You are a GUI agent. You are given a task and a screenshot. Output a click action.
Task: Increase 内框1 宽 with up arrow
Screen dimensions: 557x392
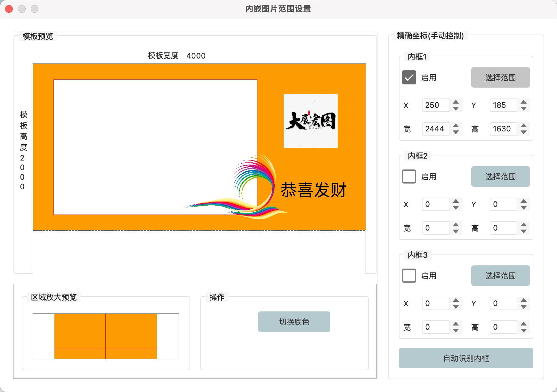[456, 126]
